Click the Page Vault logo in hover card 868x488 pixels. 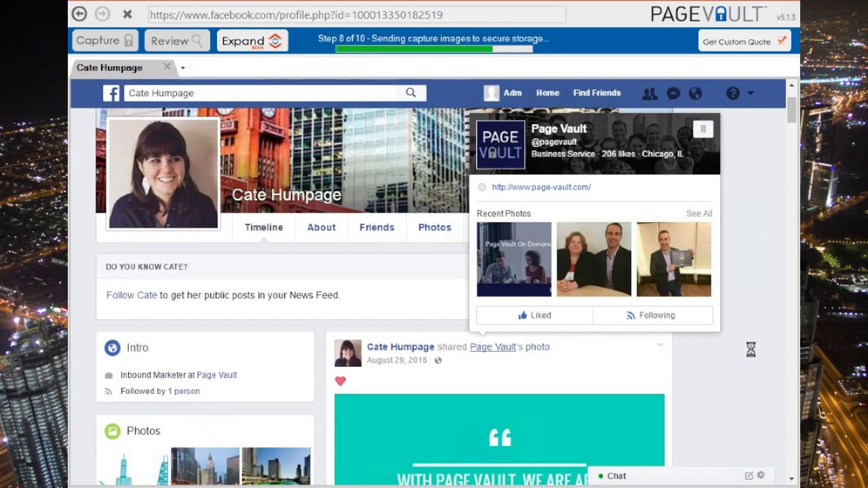(x=500, y=144)
